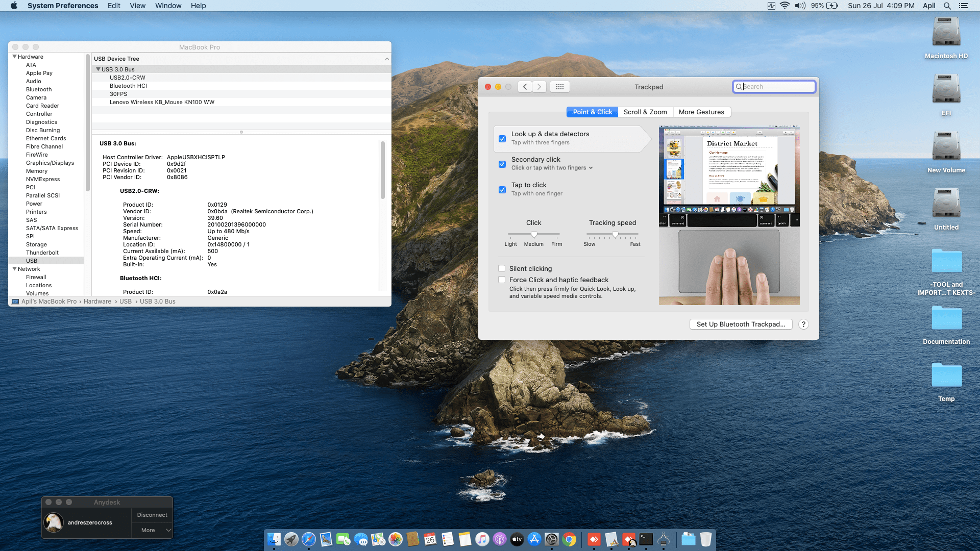Select Lenovo Wireless KB_Mouse KN100 WW device
The height and width of the screenshot is (551, 980).
(162, 102)
